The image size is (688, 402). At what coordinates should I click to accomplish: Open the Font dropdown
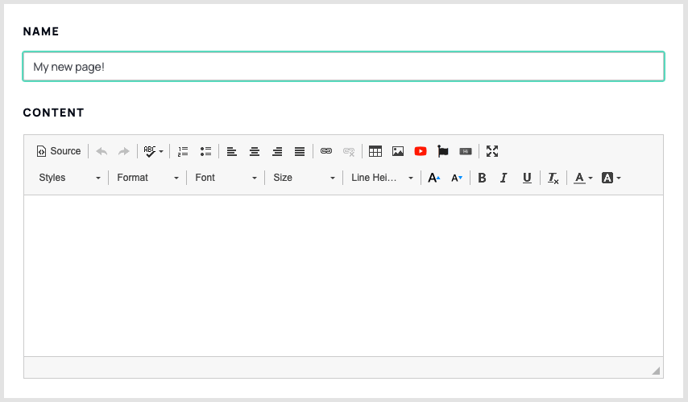(x=226, y=178)
